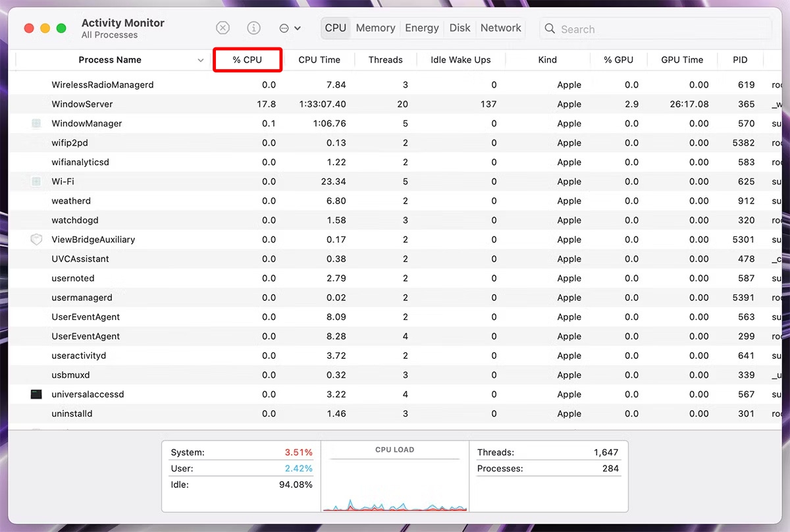The height and width of the screenshot is (532, 790).
Task: Open the Network tab
Action: 500,28
